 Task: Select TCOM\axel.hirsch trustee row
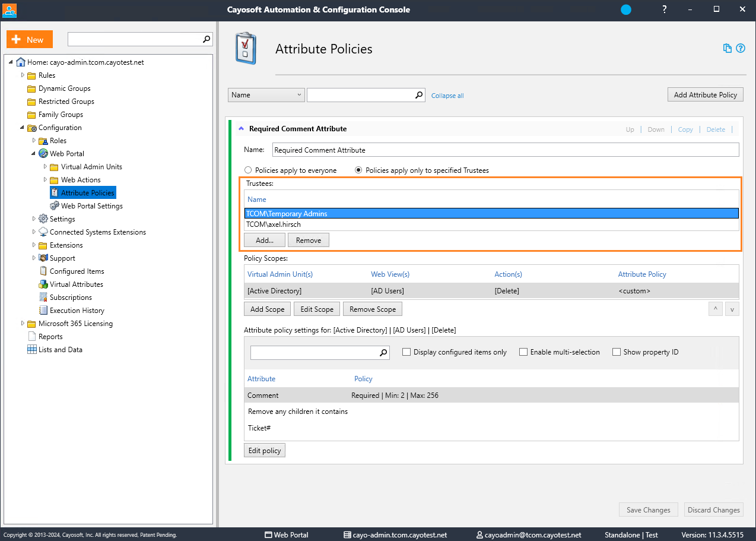click(491, 224)
